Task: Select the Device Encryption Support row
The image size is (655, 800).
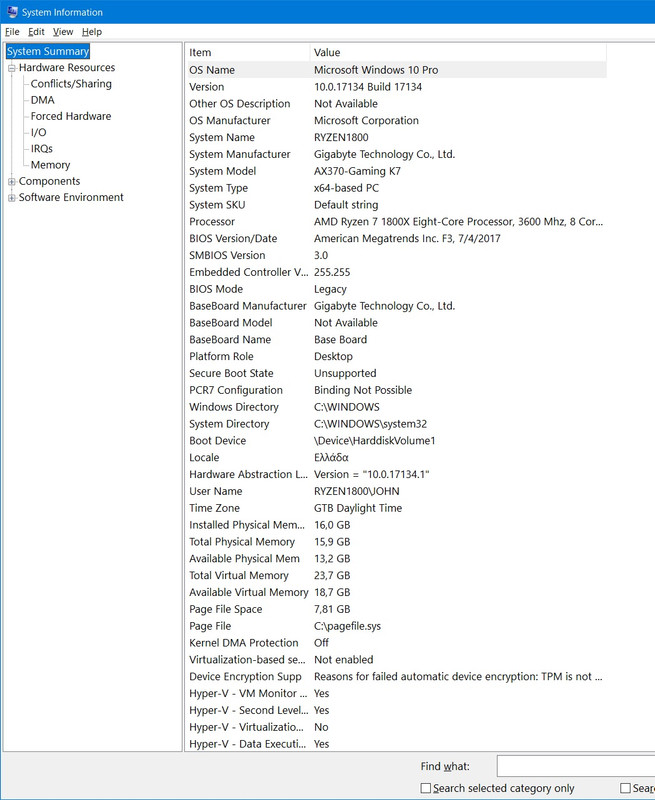Action: [x=397, y=676]
